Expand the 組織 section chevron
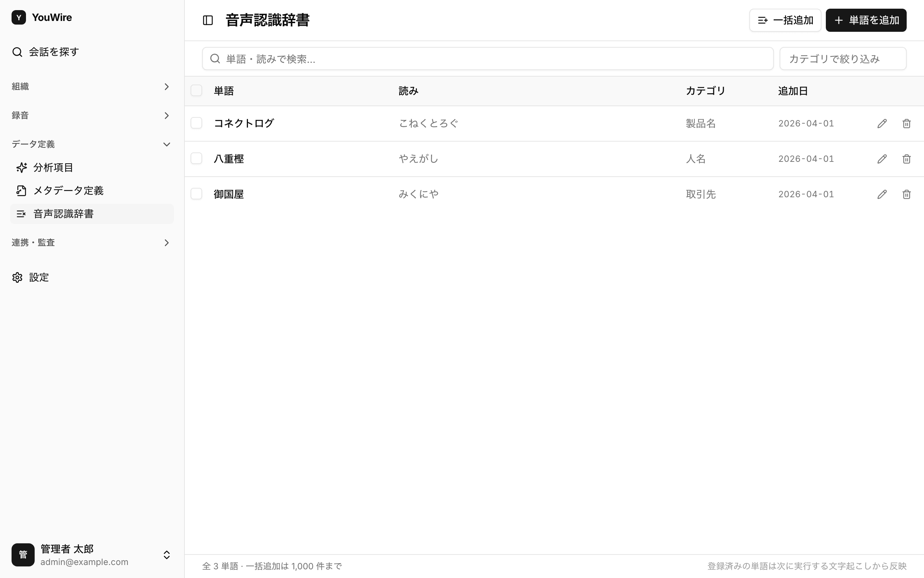Screen dimensions: 924x578 click(x=166, y=87)
